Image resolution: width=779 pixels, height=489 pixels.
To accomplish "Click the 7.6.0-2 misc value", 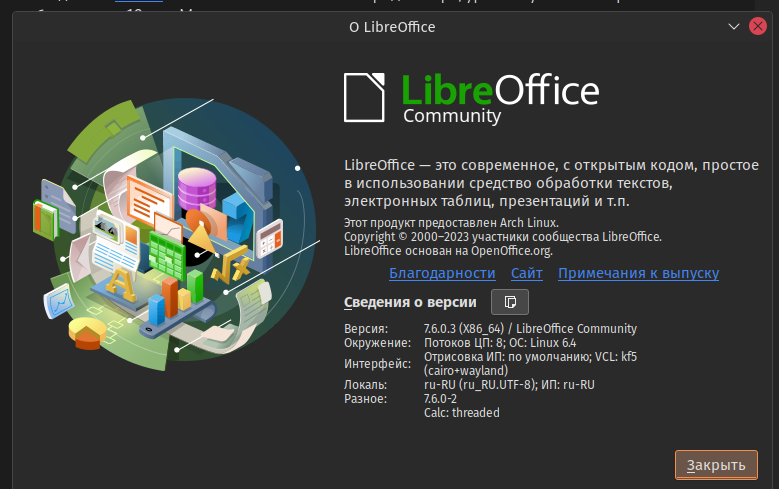I will [440, 399].
